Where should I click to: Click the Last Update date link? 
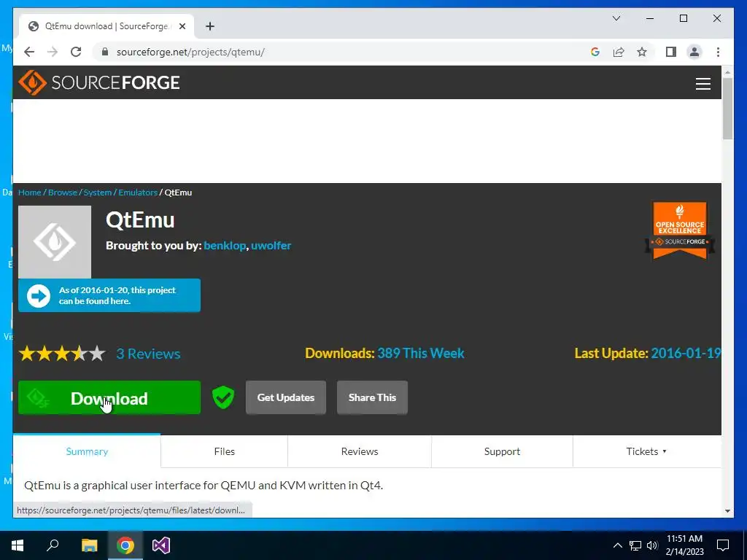tap(686, 354)
